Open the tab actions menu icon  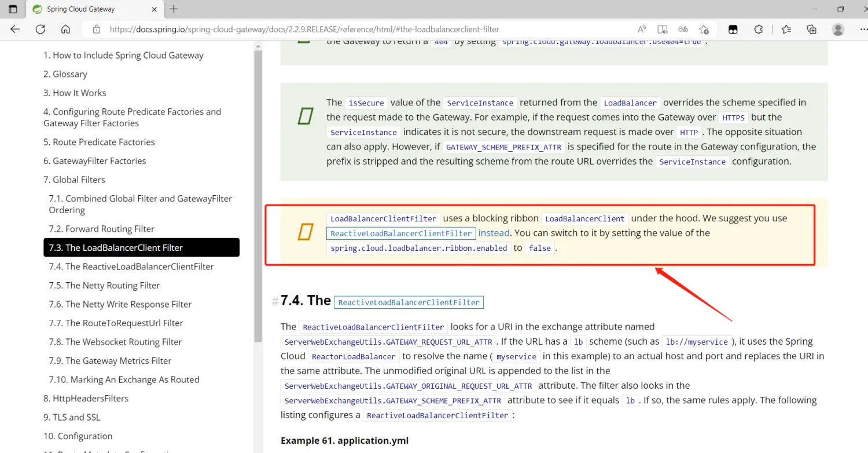[13, 9]
